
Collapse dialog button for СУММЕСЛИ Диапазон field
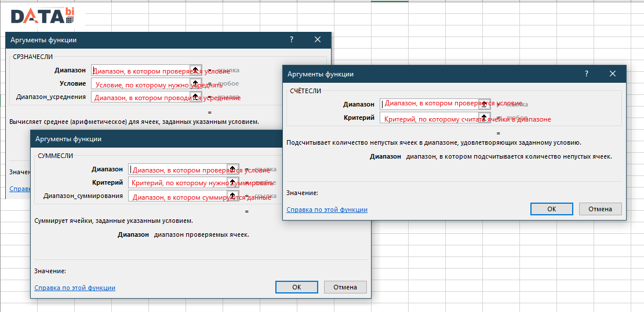tap(233, 169)
